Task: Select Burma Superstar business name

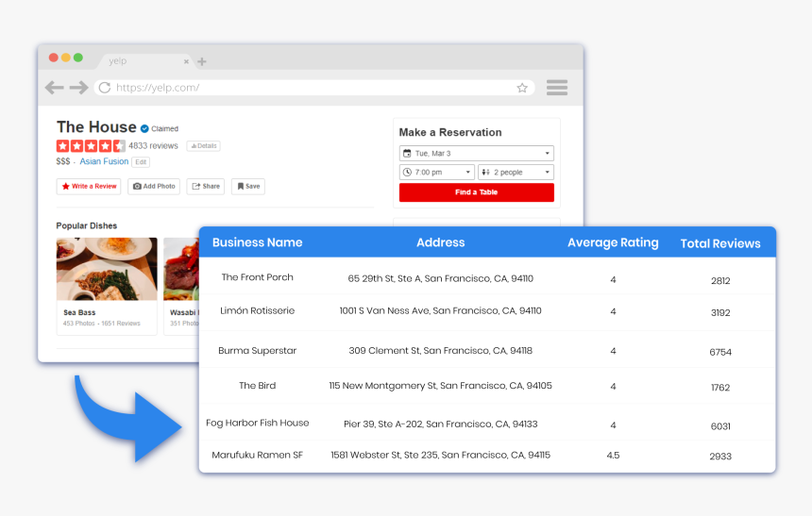Action: click(x=258, y=350)
